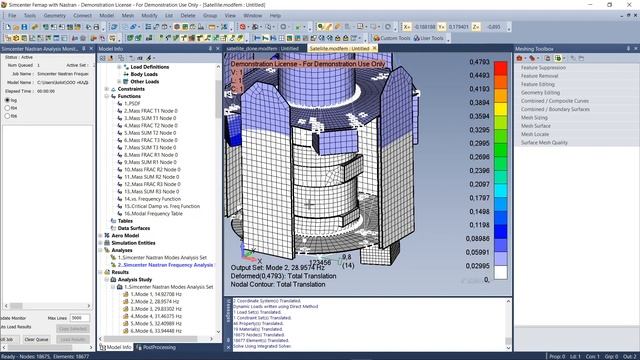The width and height of the screenshot is (640, 360).
Task: Collapse the Functions tree node
Action: [x=107, y=96]
